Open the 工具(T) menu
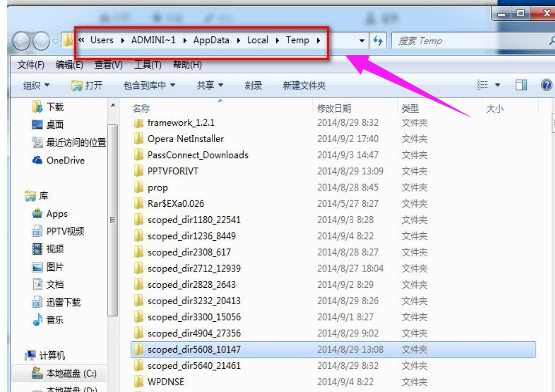This screenshot has width=555, height=392. tap(148, 65)
